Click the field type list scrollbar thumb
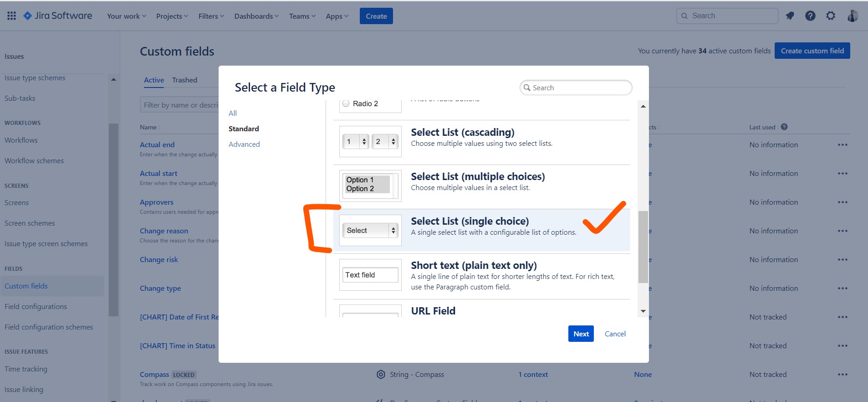 pos(643,247)
